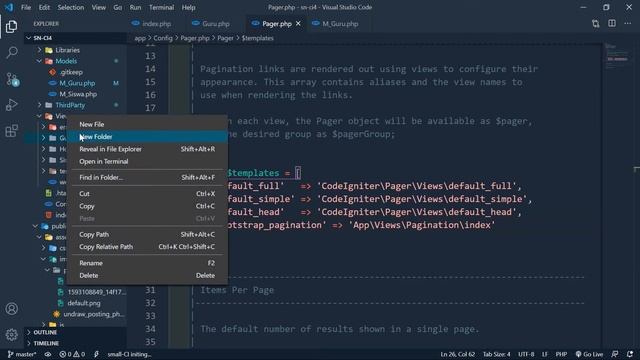Close the Pager.php tab
The height and width of the screenshot is (360, 640).
click(298, 24)
